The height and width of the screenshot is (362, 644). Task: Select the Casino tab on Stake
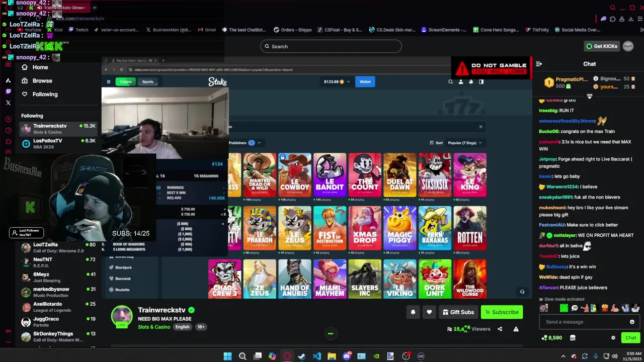[x=125, y=81]
